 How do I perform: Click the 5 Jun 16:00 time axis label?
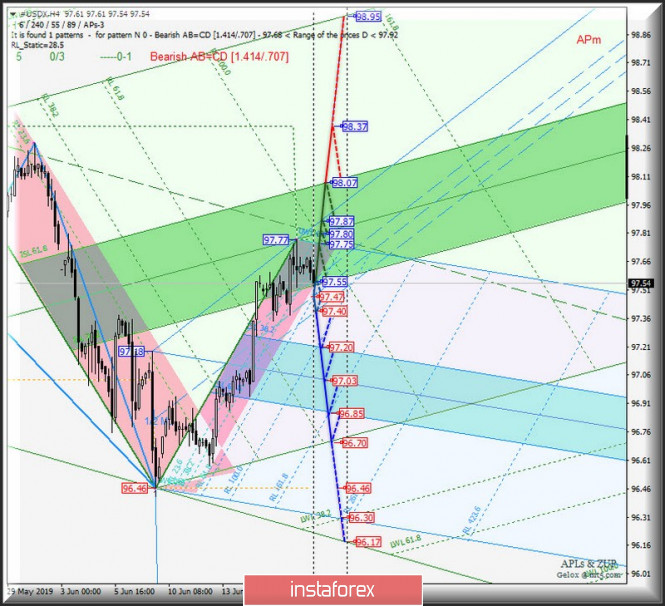coord(134,591)
